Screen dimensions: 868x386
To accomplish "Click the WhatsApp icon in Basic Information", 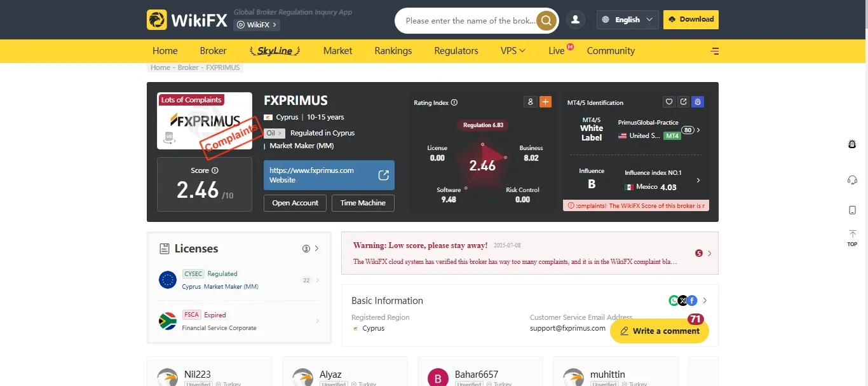I will (674, 301).
